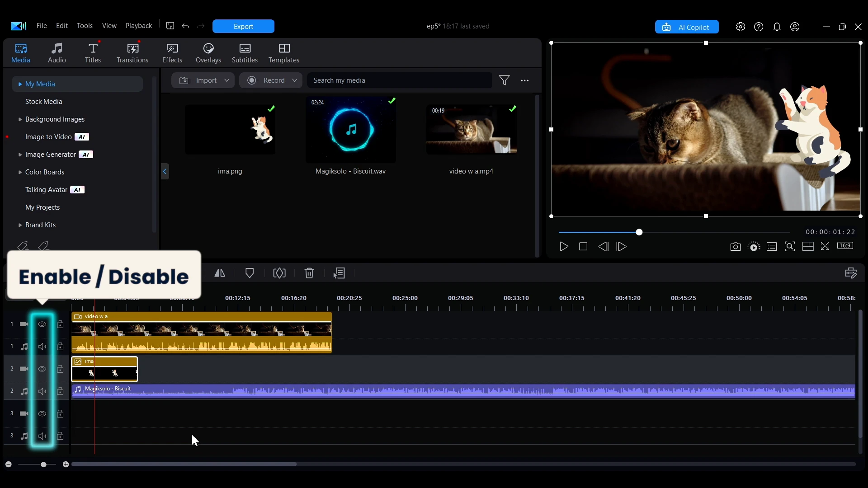
Task: Delete selected clip with trash icon
Action: point(309,273)
